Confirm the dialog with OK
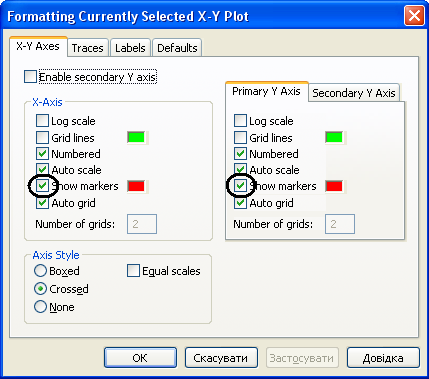This screenshot has height=379, width=429. point(140,358)
